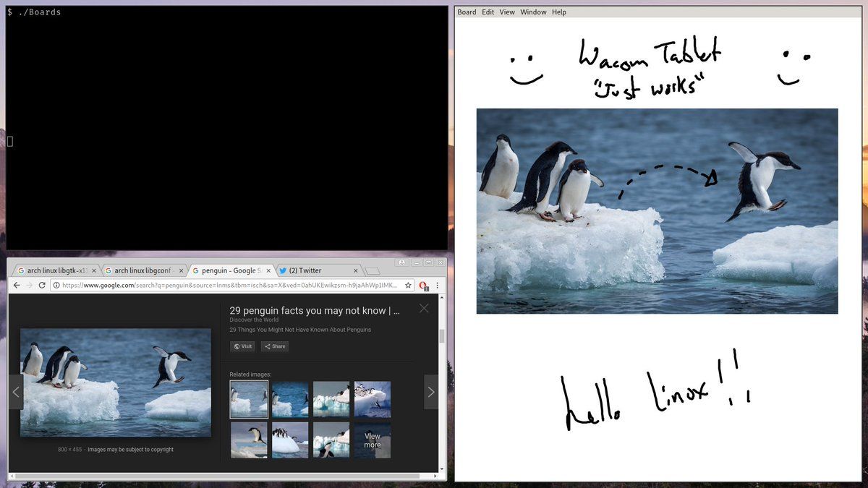The width and height of the screenshot is (868, 488).
Task: Show the previous image in preview
Action: 16,392
